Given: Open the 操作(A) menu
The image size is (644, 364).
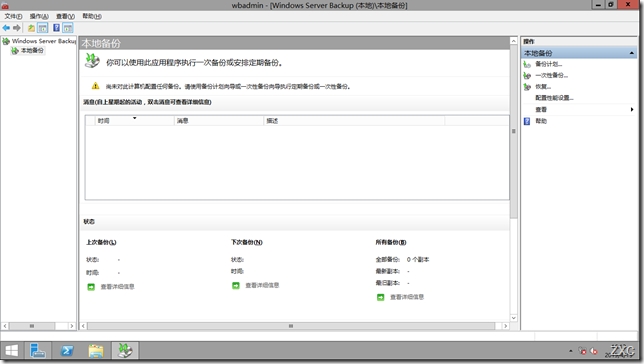Looking at the screenshot, I should (39, 16).
